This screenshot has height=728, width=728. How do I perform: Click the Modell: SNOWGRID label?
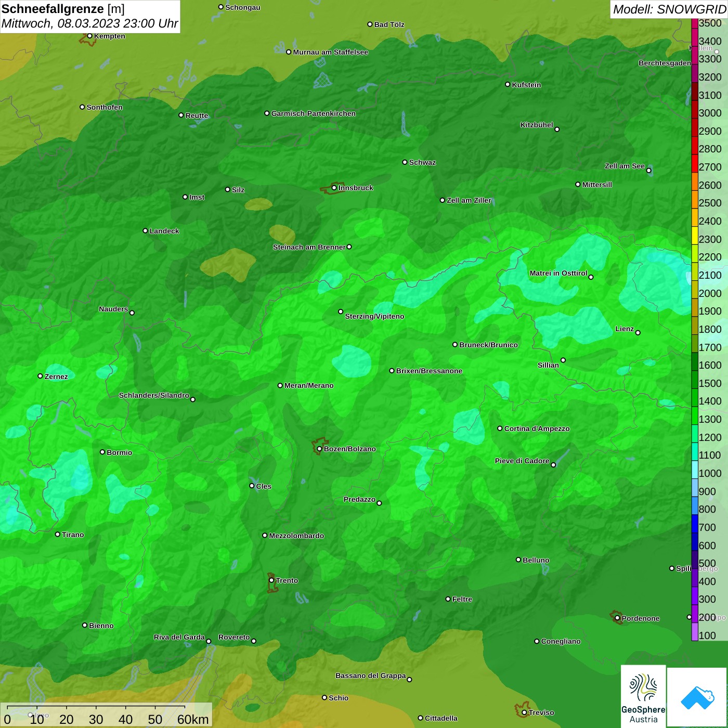[x=669, y=9]
